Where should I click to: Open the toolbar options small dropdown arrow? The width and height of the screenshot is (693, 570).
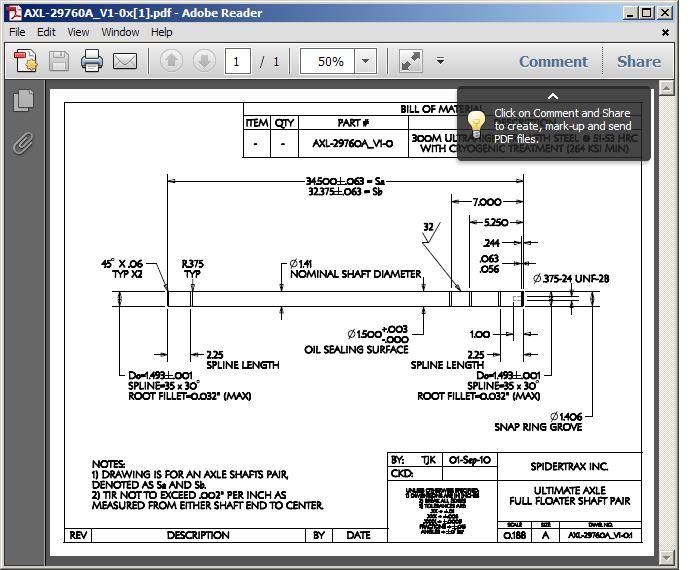click(x=440, y=62)
